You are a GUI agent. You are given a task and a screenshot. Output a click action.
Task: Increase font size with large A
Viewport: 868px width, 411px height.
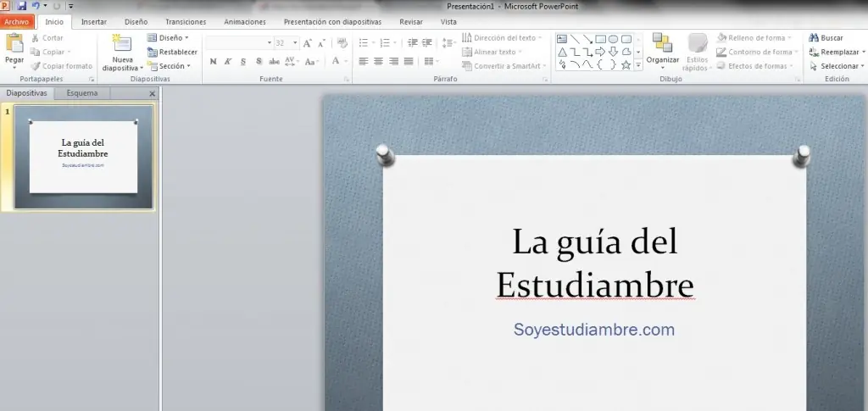tap(307, 43)
